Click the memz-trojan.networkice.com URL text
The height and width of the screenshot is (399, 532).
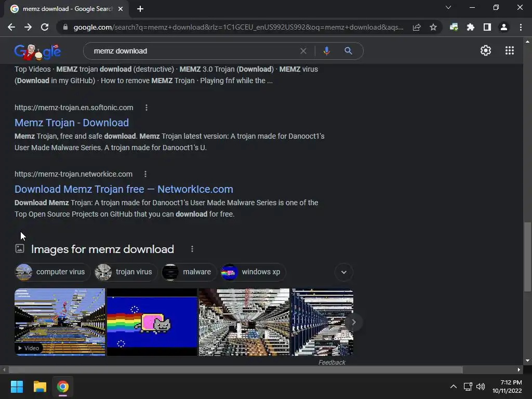pyautogui.click(x=73, y=174)
